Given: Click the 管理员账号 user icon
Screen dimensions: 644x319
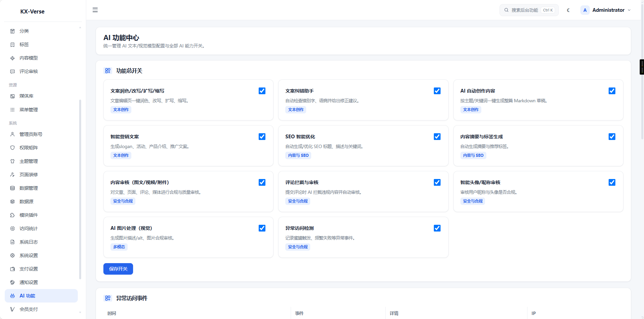Looking at the screenshot, I should click(x=12, y=134).
